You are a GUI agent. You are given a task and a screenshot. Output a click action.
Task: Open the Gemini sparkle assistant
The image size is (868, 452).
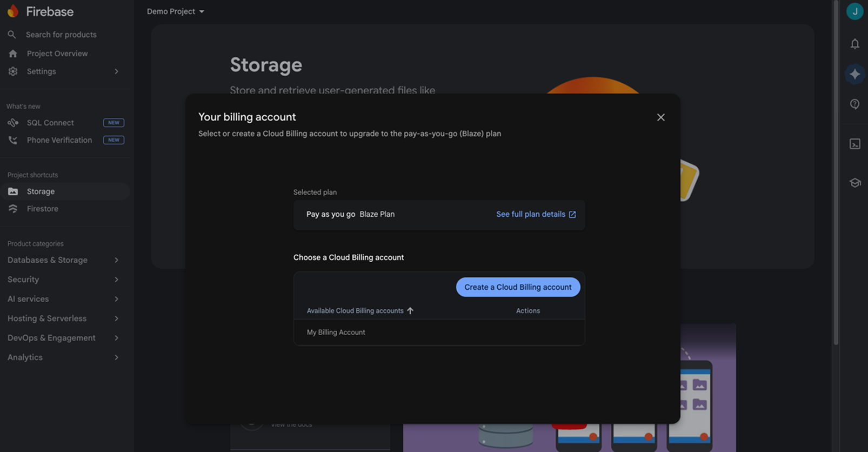[x=854, y=74]
